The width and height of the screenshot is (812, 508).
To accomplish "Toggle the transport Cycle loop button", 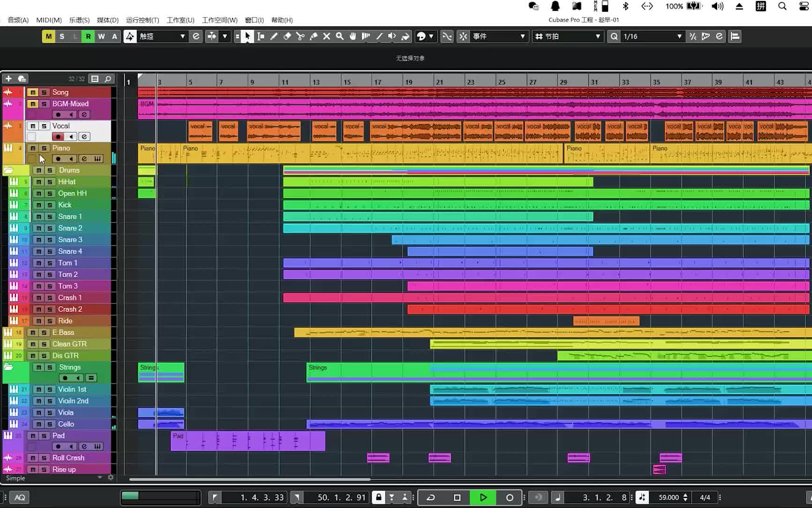I will (x=430, y=497).
